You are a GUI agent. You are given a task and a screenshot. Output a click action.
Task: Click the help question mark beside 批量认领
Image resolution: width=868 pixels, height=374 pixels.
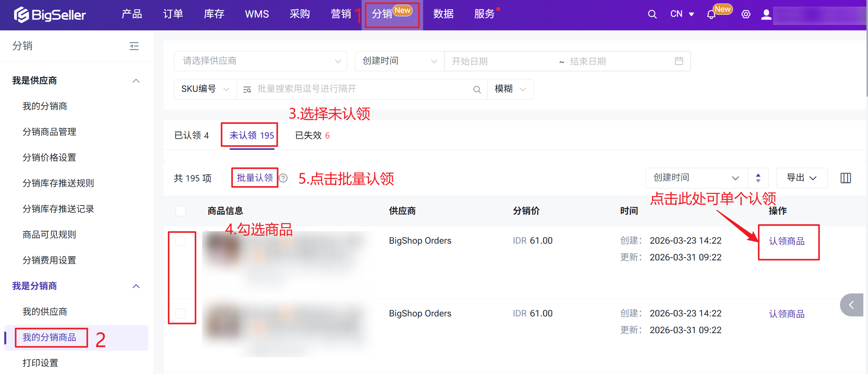283,178
